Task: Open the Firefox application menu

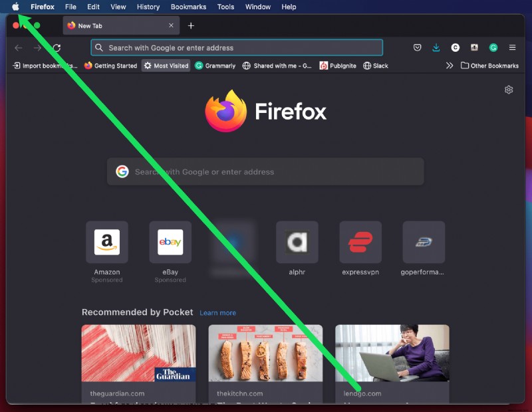Action: [43, 7]
